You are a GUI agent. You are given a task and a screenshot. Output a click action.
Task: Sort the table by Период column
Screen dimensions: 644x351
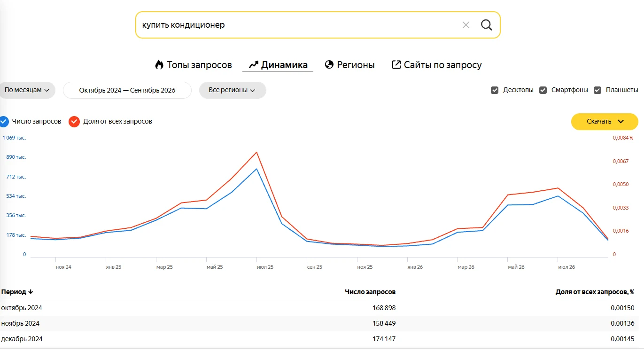[17, 292]
